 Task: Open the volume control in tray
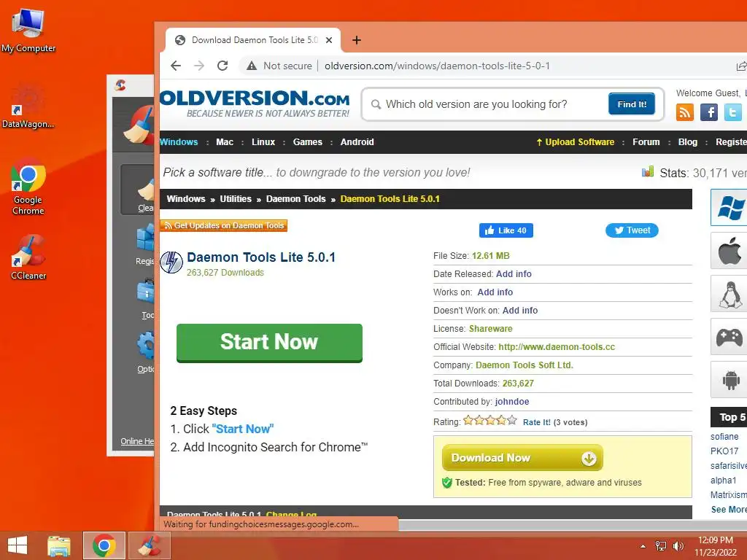tap(678, 546)
